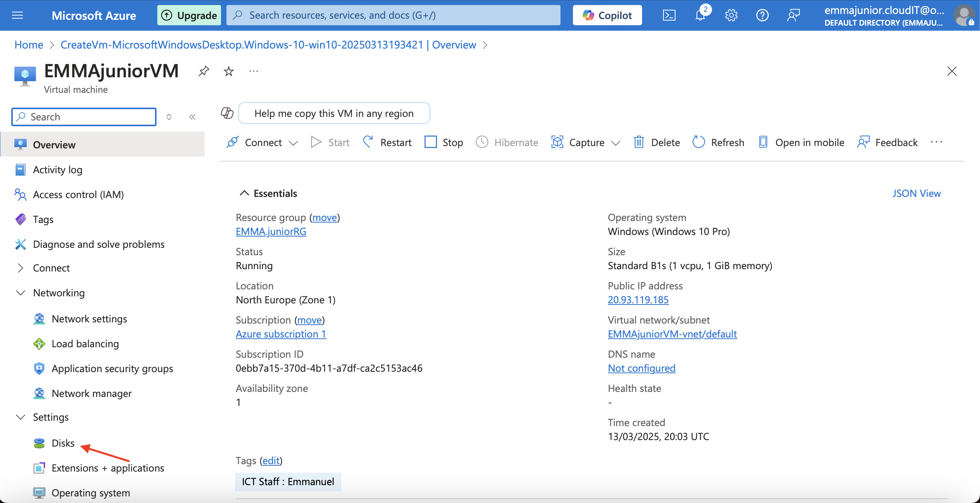The image size is (980, 503).
Task: Open Azure subscription 1
Action: pos(281,334)
